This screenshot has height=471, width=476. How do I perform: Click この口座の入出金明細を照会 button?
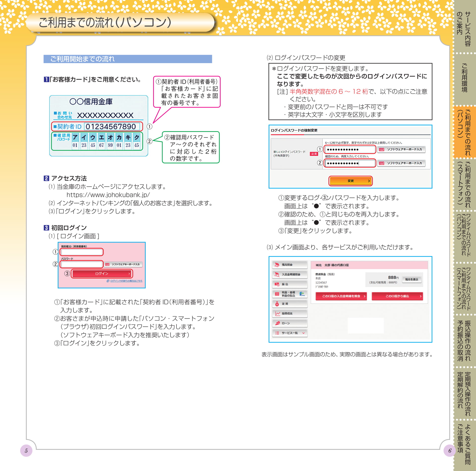[341, 296]
